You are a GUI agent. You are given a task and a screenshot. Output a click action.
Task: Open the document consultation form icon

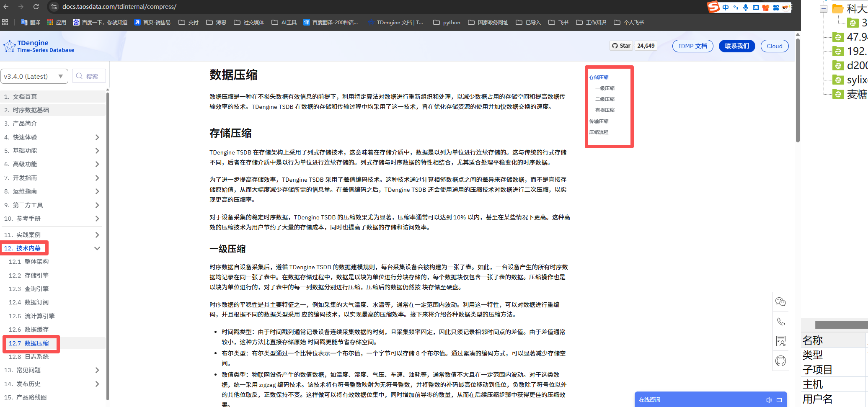coord(780,341)
